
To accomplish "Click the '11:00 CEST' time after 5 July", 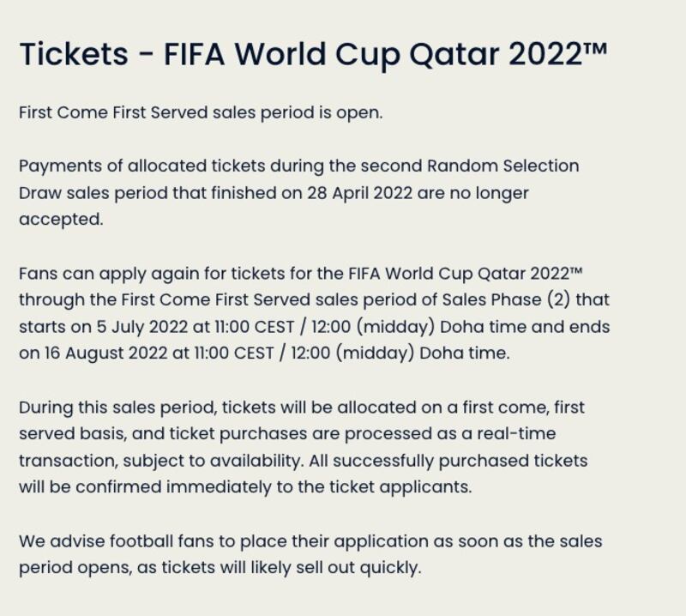I will [x=254, y=327].
